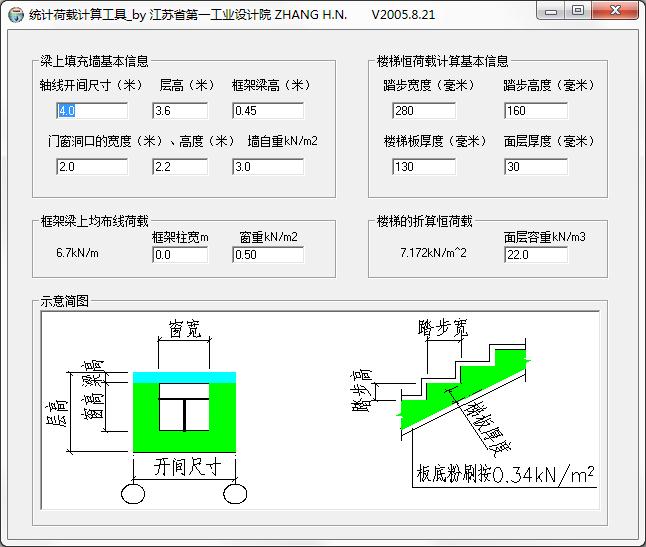Image resolution: width=646 pixels, height=547 pixels.
Task: Click the opening height field showing 2.2
Action: [x=180, y=167]
